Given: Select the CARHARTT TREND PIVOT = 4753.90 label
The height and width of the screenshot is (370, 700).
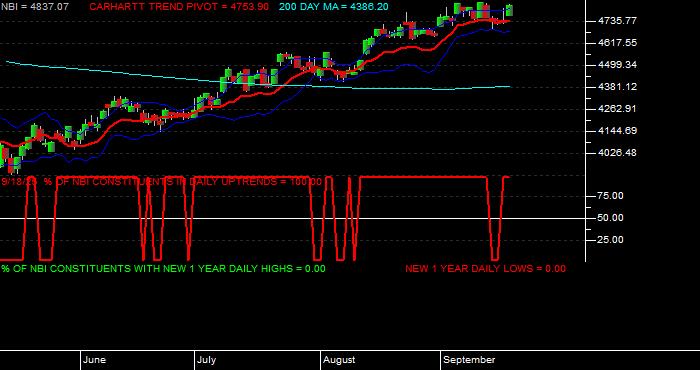Looking at the screenshot, I should (179, 7).
